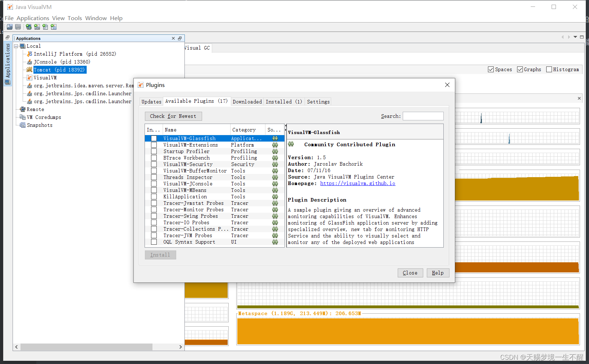Click the Add Remote Host toolbar icon

click(x=29, y=27)
